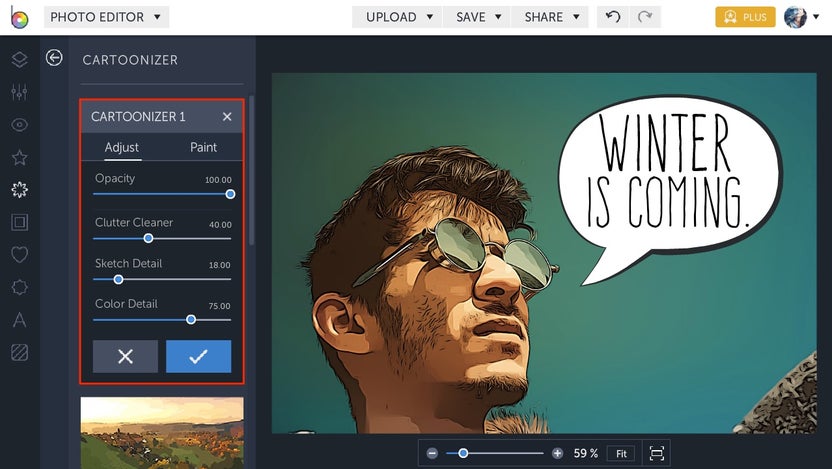This screenshot has height=469, width=832.
Task: Zoom in with the plus icon
Action: (557, 454)
